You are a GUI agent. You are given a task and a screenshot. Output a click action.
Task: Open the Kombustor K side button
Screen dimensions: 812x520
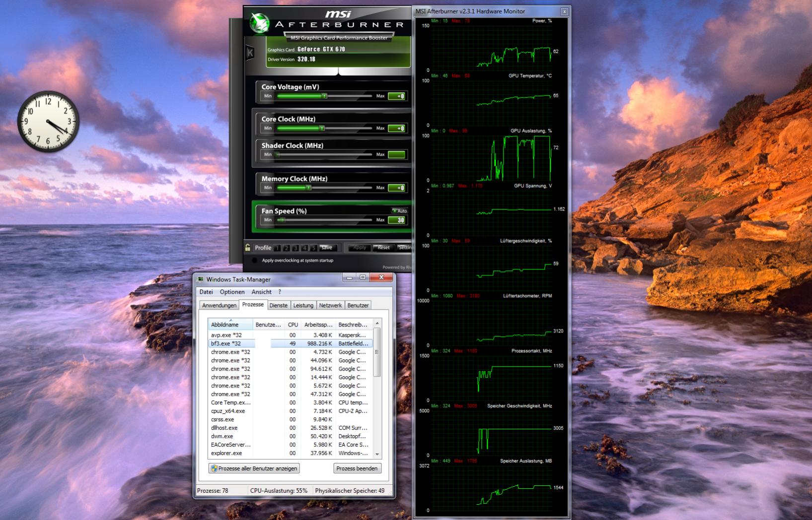250,53
